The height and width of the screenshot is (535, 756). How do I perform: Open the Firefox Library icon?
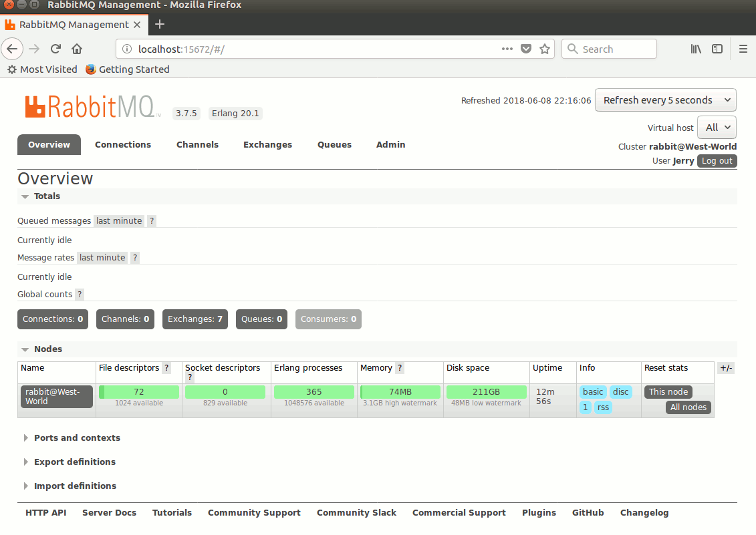point(696,49)
